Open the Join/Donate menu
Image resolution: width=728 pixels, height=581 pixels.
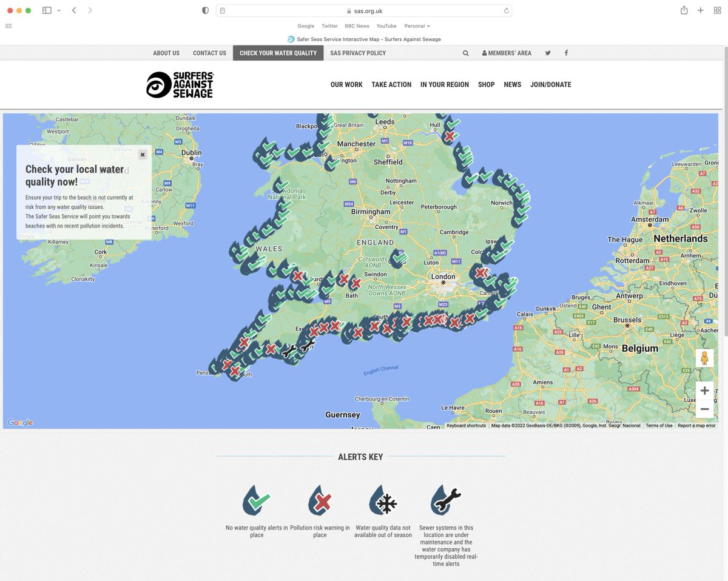click(x=551, y=84)
